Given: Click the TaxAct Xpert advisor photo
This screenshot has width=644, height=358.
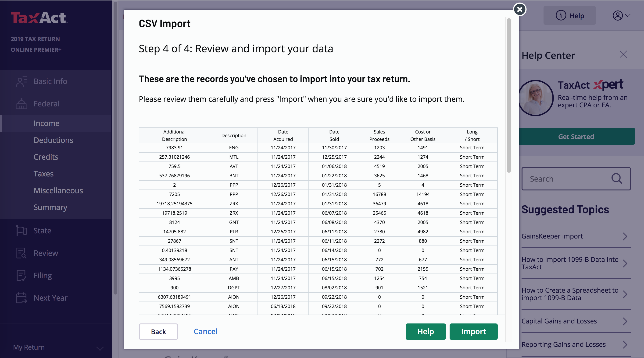Looking at the screenshot, I should click(536, 98).
